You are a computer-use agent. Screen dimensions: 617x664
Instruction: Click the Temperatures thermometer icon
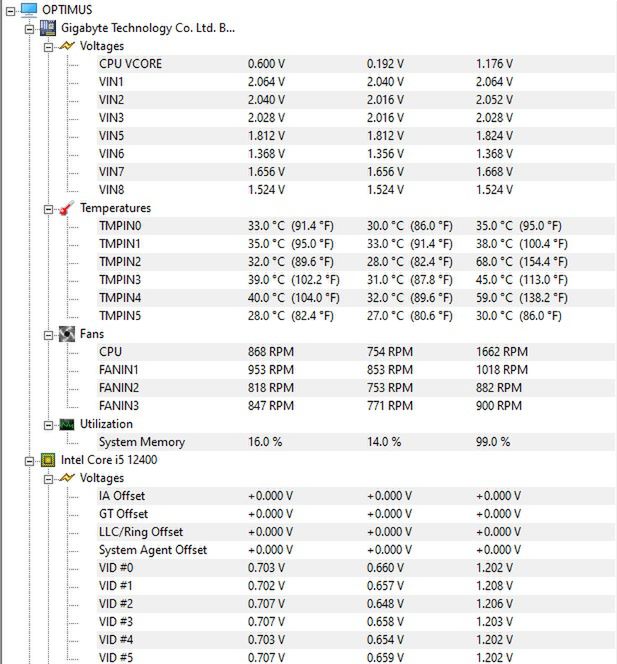pos(67,208)
